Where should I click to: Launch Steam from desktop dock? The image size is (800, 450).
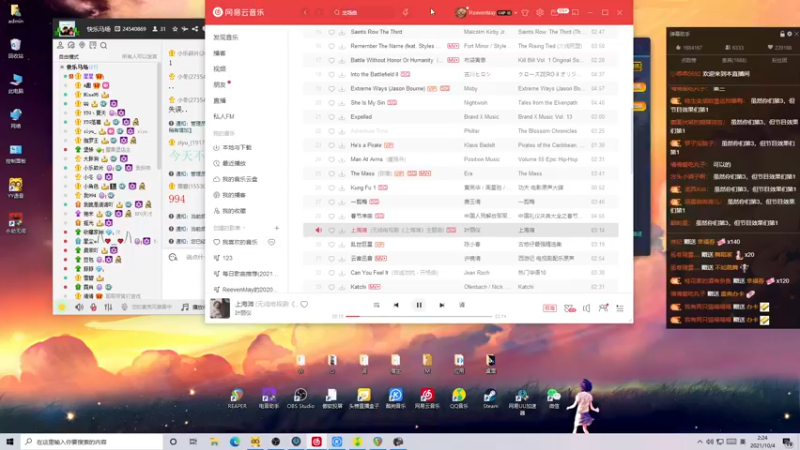tap(490, 398)
